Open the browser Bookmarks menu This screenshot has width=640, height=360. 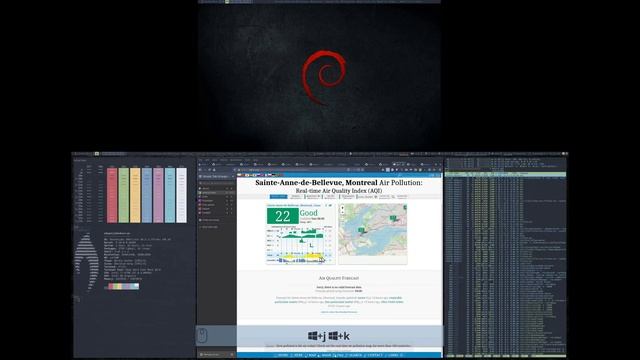pyautogui.click(x=236, y=160)
